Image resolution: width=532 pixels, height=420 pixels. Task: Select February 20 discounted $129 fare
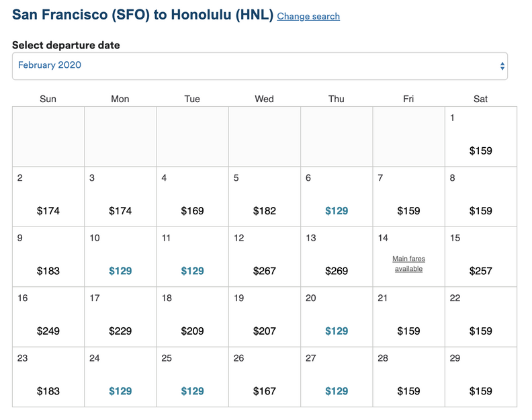point(337,331)
